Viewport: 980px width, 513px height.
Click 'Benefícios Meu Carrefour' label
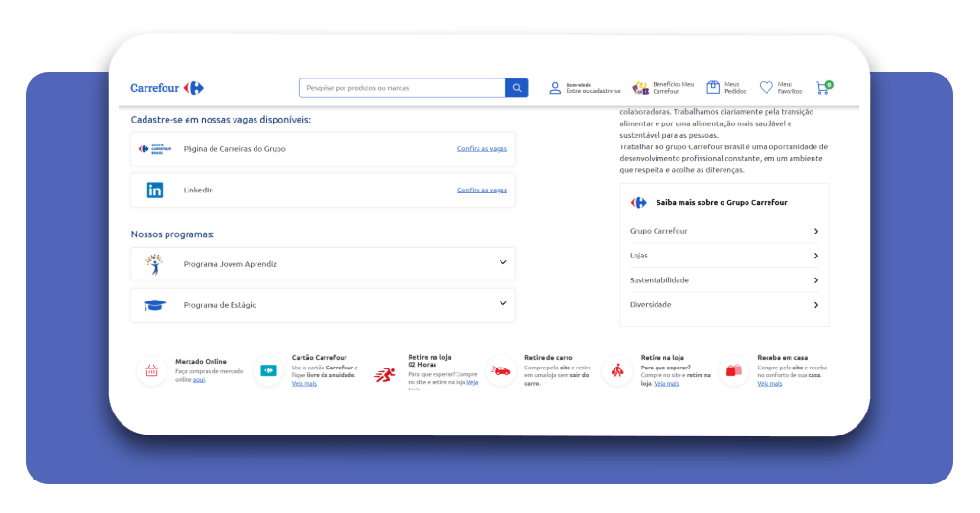[673, 88]
